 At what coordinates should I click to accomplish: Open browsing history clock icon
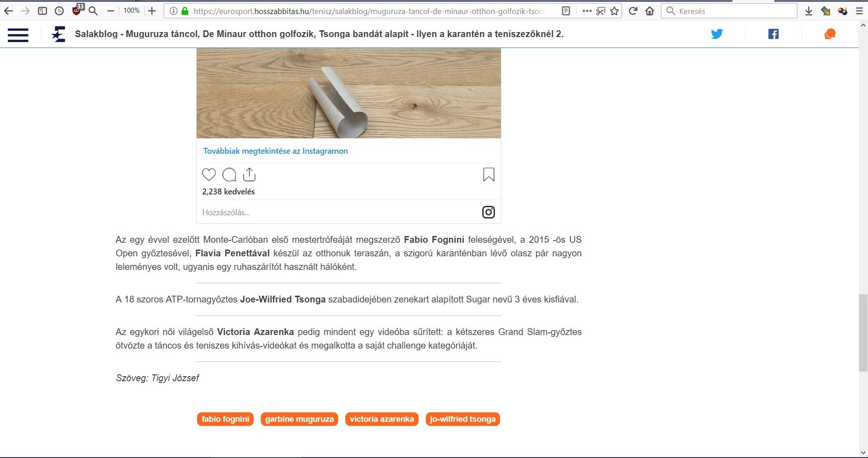59,11
